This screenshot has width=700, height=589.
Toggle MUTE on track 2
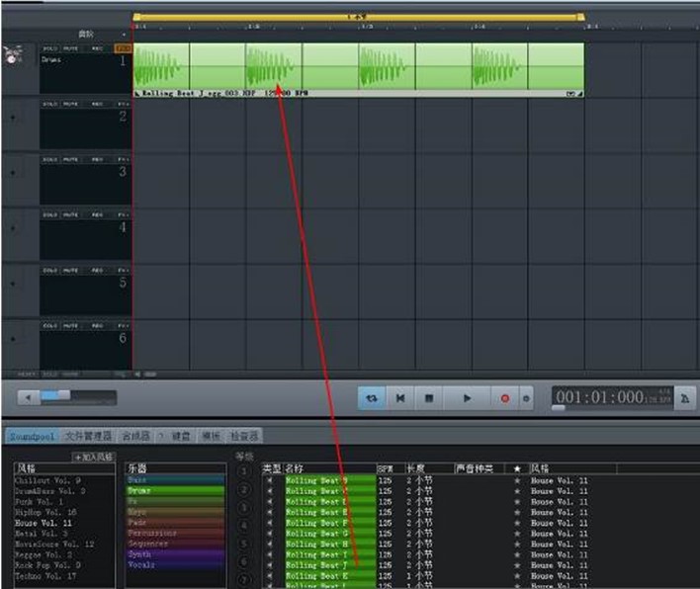[x=70, y=104]
